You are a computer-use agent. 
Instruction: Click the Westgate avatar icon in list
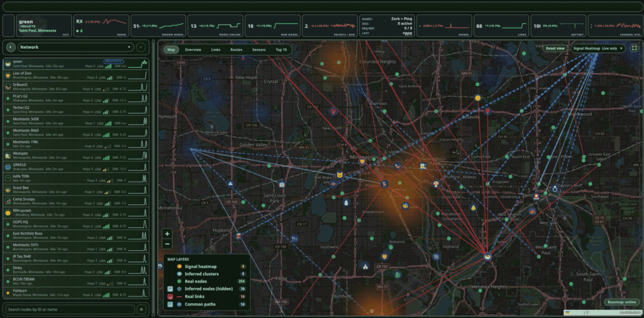8,155
